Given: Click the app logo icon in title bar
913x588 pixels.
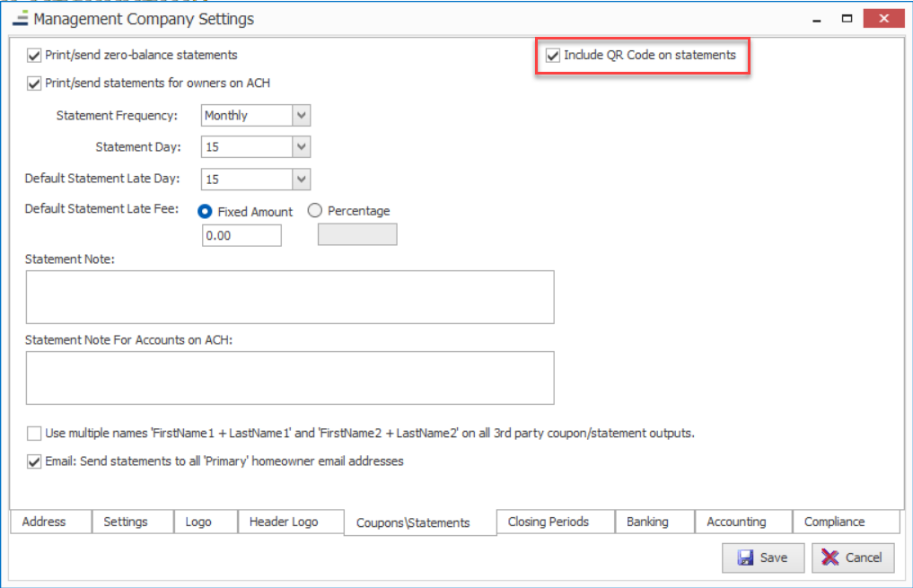Looking at the screenshot, I should point(20,18).
